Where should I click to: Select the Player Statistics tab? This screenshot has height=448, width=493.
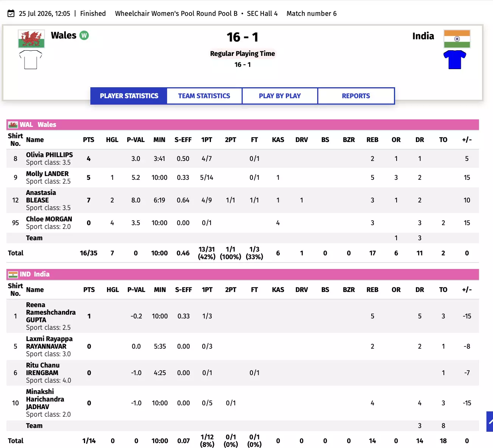coord(129,96)
